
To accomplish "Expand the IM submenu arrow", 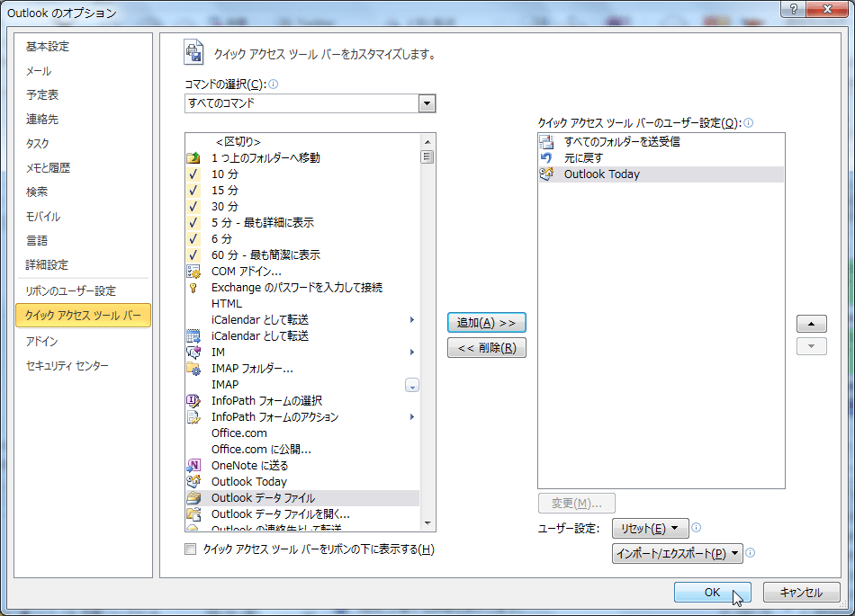I will click(x=412, y=353).
